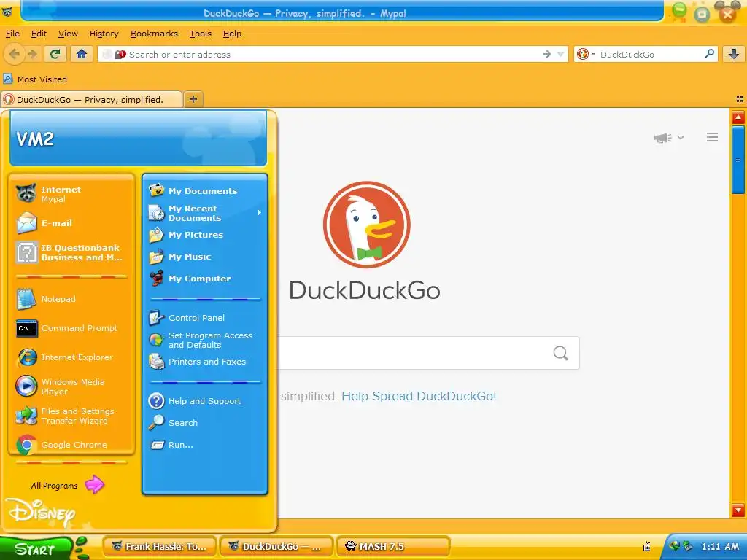Click the Search or enter address field
The height and width of the screenshot is (560, 747).
333,54
